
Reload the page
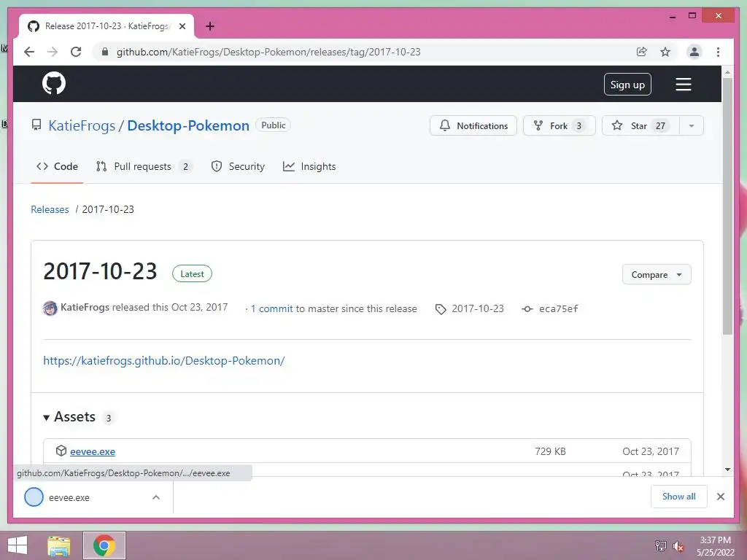point(76,52)
